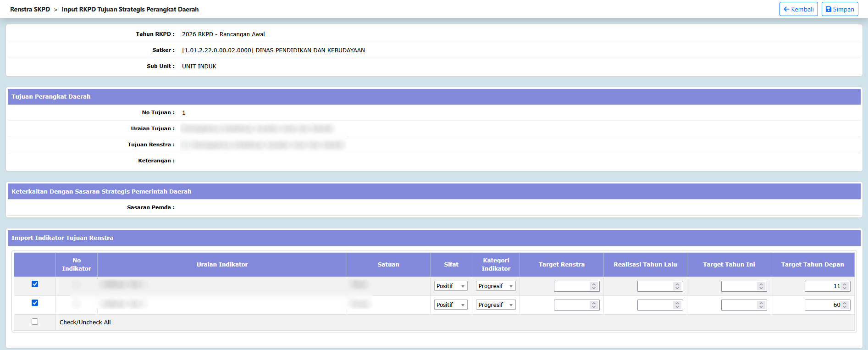This screenshot has height=350, width=868.
Task: Click spinner on first row Realisasi Tahun Lalu
Action: coord(677,286)
